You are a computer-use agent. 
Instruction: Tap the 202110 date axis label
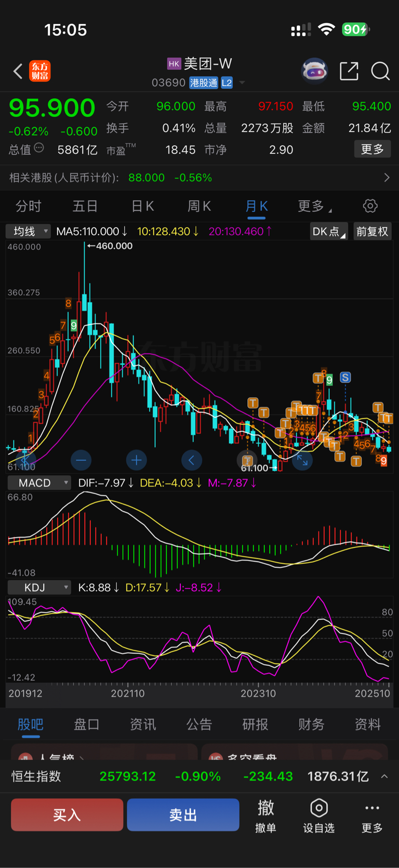pos(128,694)
